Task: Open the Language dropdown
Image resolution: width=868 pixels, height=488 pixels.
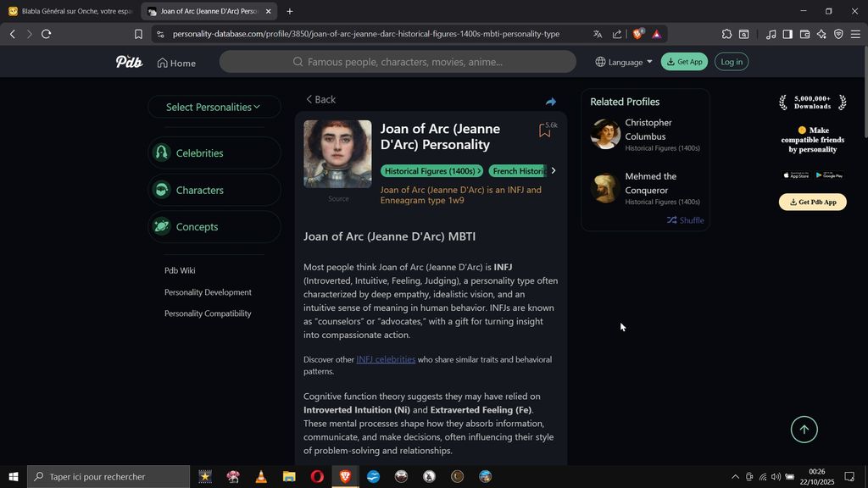Action: [x=623, y=62]
